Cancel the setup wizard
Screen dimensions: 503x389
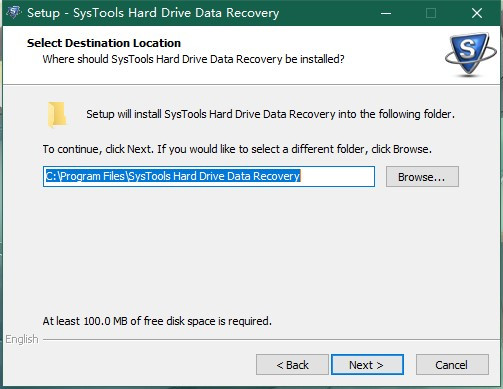(x=452, y=365)
